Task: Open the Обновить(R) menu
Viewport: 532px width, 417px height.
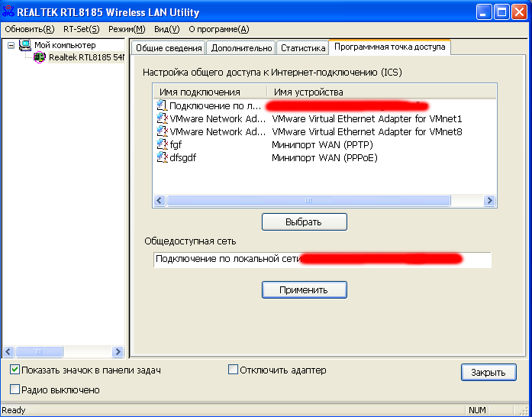Action: click(x=30, y=30)
